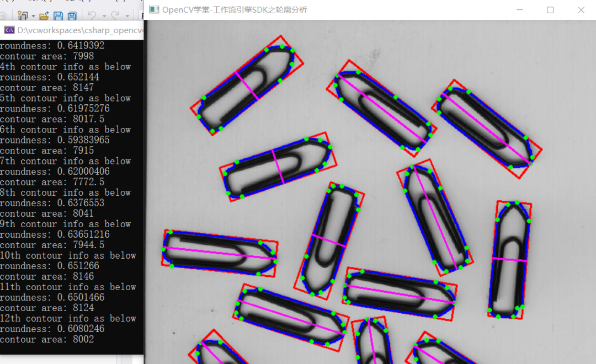Click console line 'contour area: 8017.5'
The image size is (596, 364).
click(52, 119)
